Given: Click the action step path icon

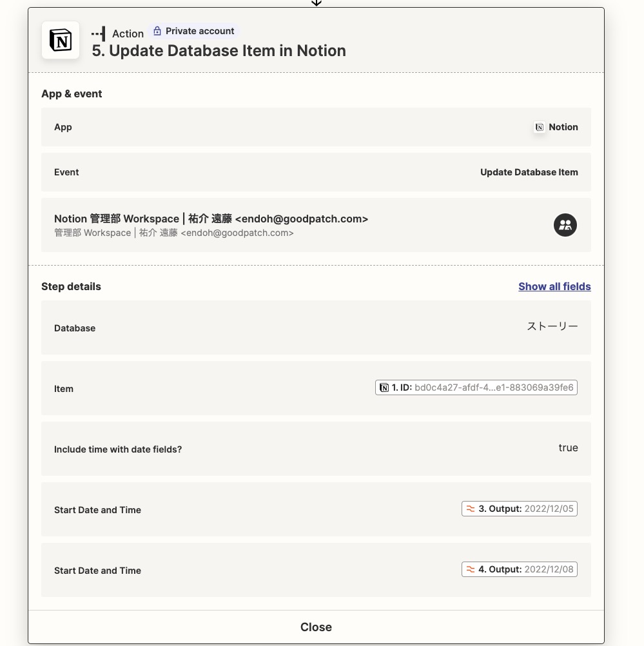Looking at the screenshot, I should tap(99, 34).
